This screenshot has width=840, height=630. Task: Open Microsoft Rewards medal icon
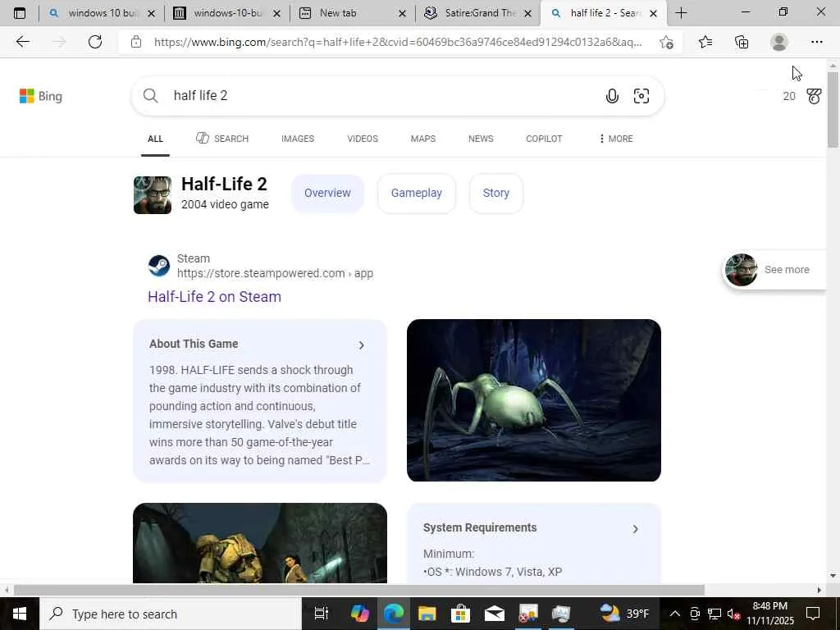814,96
